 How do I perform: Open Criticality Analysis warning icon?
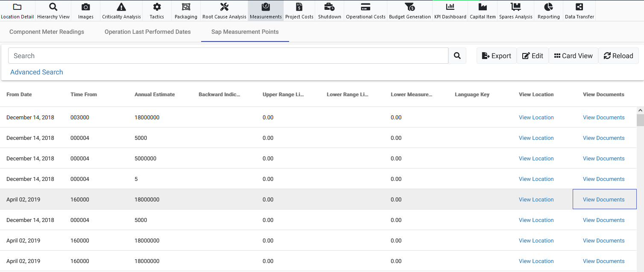[x=121, y=7]
